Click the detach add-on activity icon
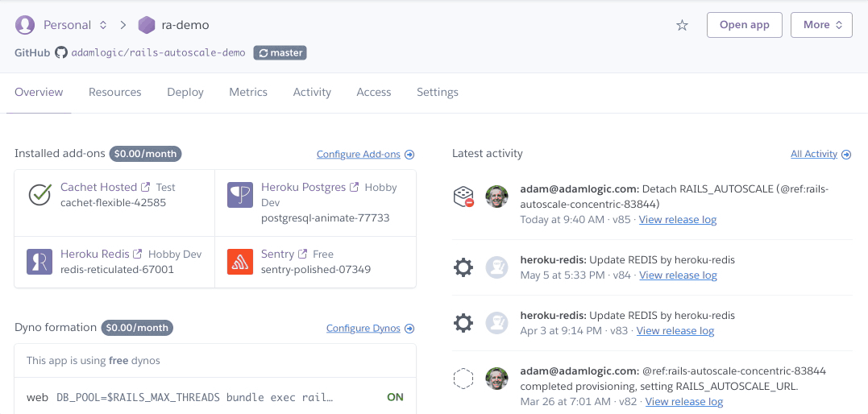 coord(463,197)
